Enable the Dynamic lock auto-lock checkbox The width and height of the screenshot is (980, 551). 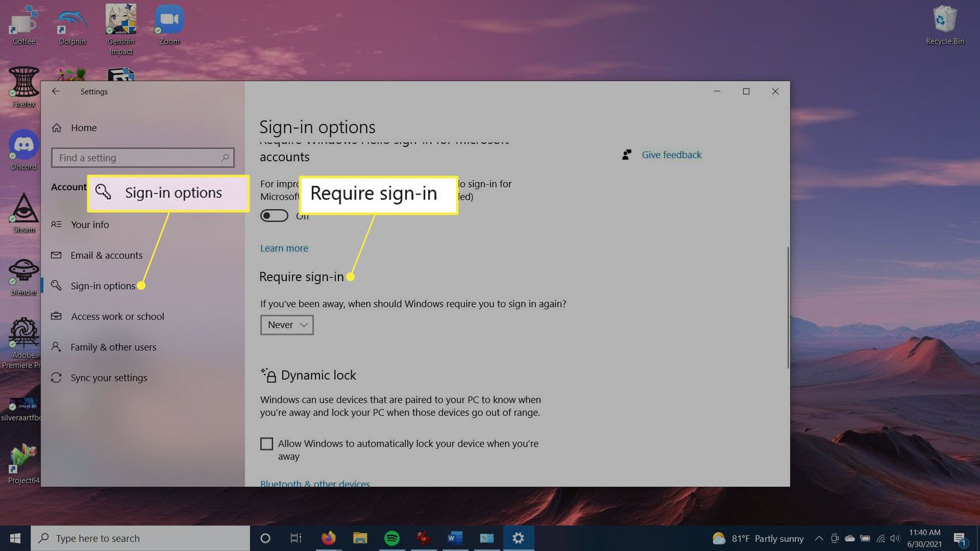tap(267, 444)
